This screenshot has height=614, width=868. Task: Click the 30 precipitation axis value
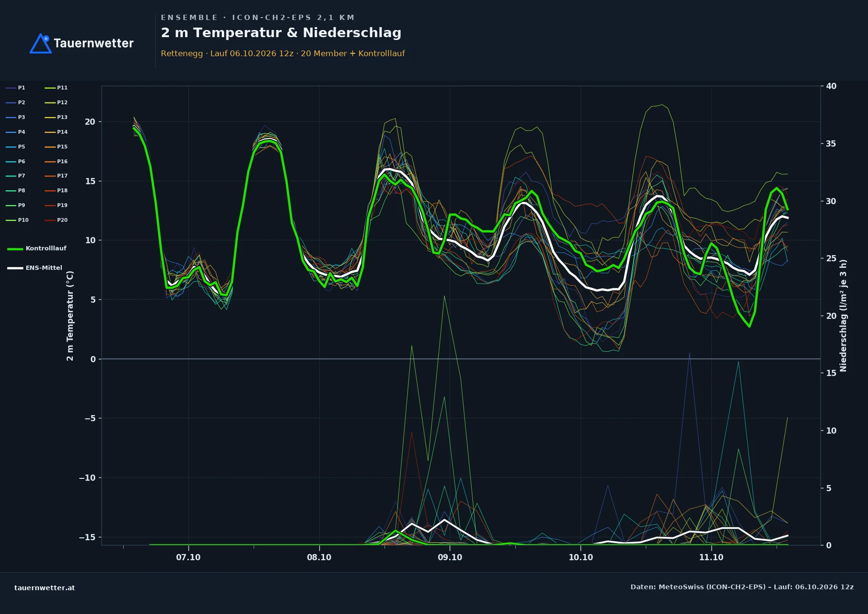point(831,201)
